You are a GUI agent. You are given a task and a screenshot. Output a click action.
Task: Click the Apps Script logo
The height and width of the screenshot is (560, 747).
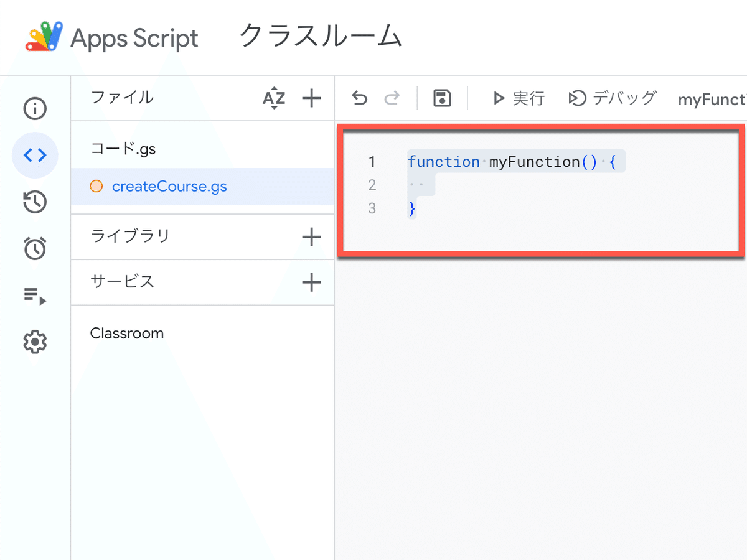click(x=44, y=37)
